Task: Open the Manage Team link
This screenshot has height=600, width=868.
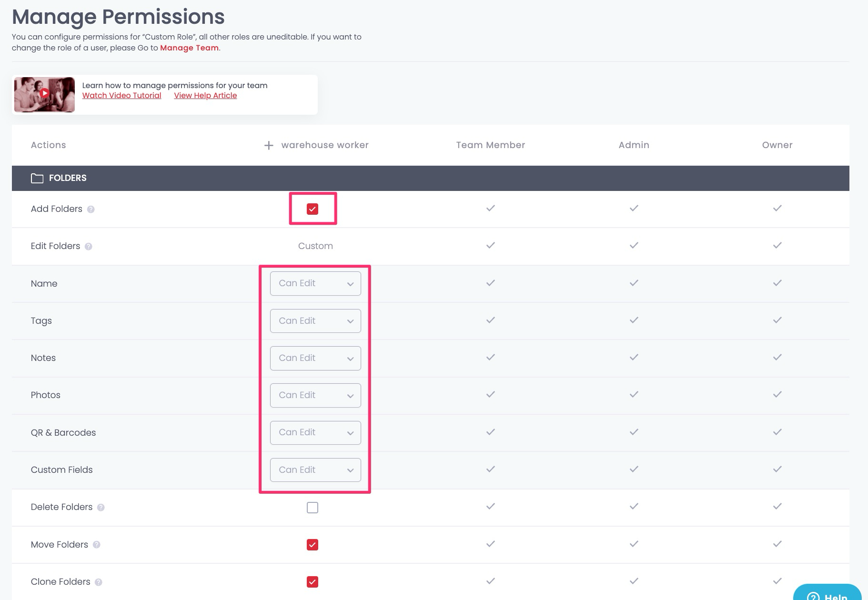Action: coord(189,48)
